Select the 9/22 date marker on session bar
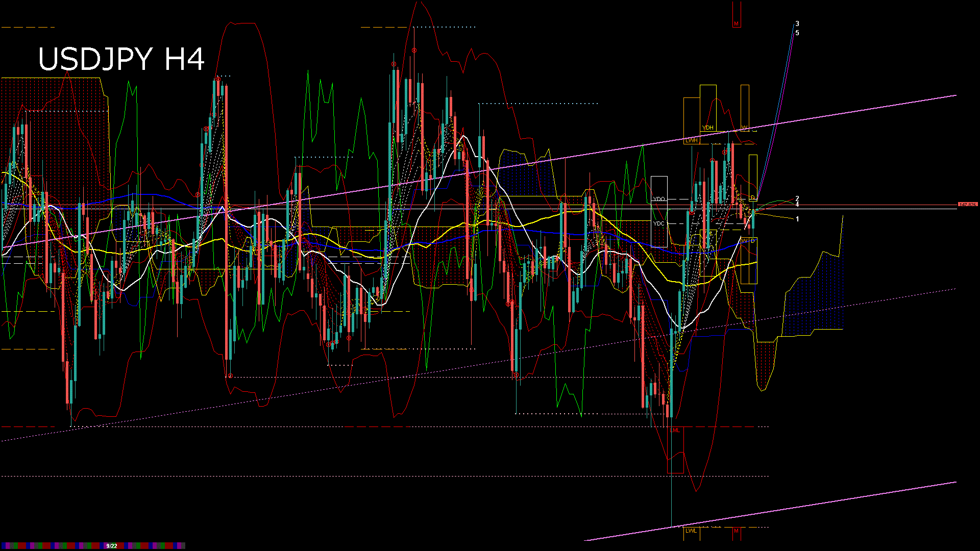980x551 pixels. (111, 546)
